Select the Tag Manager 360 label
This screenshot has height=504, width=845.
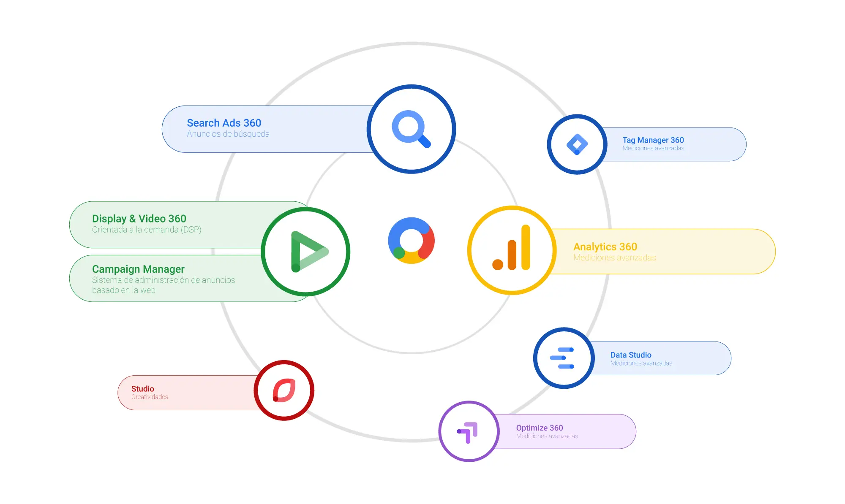pos(653,140)
